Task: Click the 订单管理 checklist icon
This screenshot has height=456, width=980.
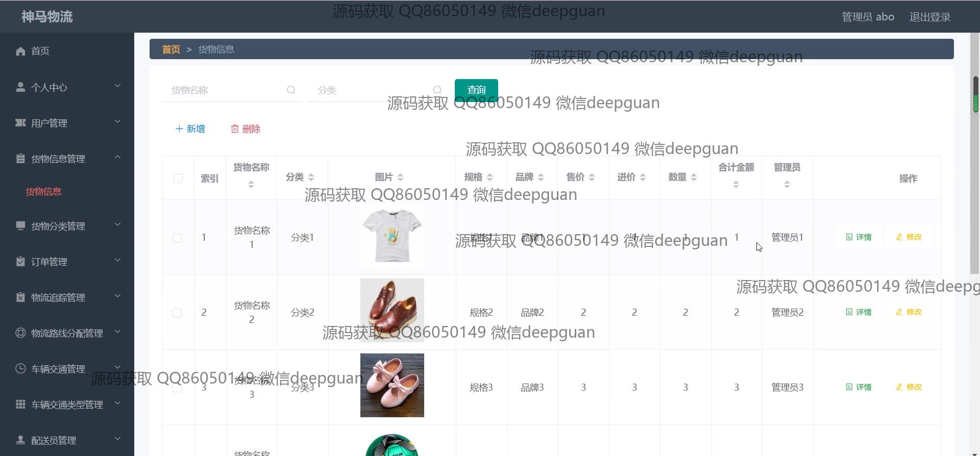Action: coord(20,262)
